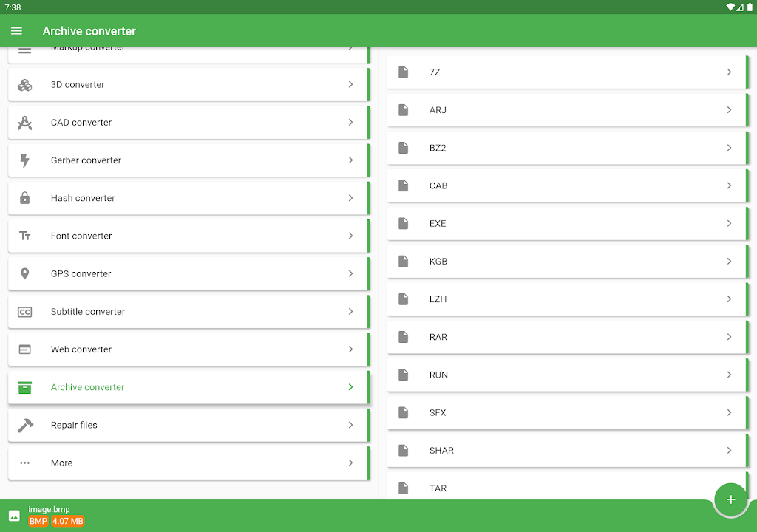Tap the image.bmp file name in bottom bar

coord(50,509)
